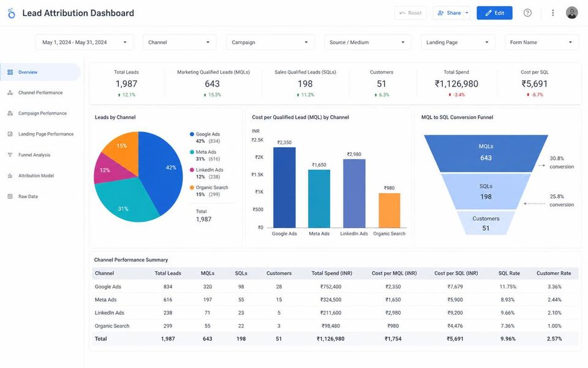Click the Total Leads 1,987 scorecard
588x368 pixels.
[x=126, y=83]
